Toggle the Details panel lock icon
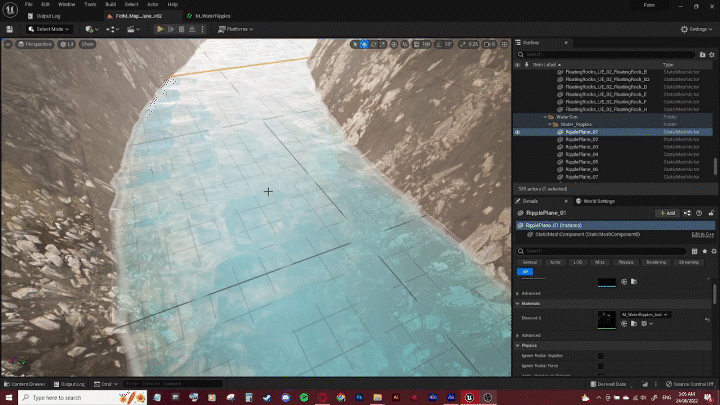720x405 pixels. coord(711,213)
